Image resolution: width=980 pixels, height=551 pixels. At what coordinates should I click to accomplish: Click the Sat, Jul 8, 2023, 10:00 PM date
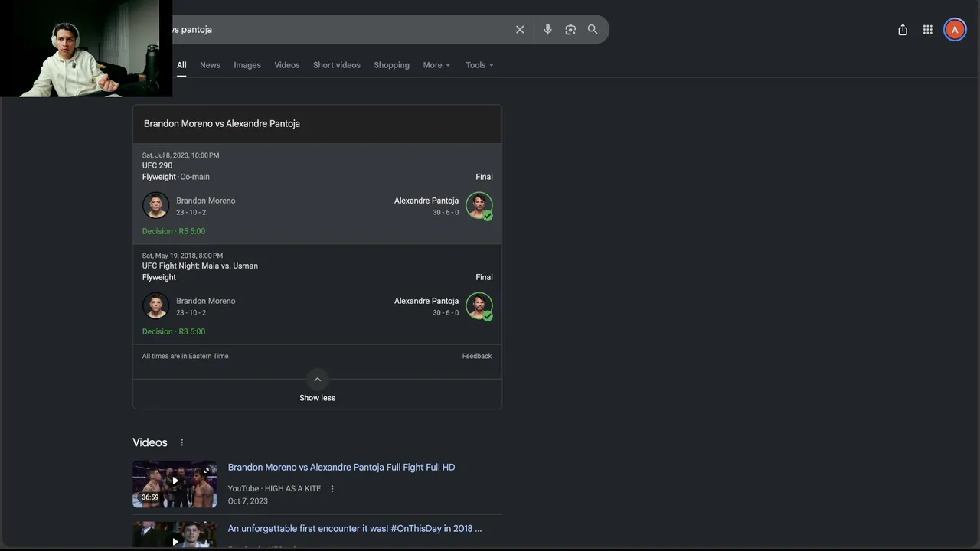[x=181, y=155]
